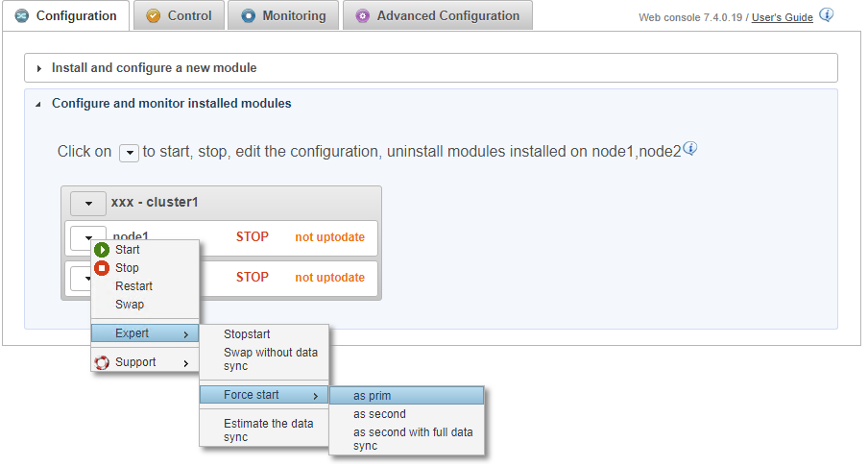Image resolution: width=868 pixels, height=467 pixels.
Task: Click the Advanced Configuration gear icon
Action: pos(363,16)
